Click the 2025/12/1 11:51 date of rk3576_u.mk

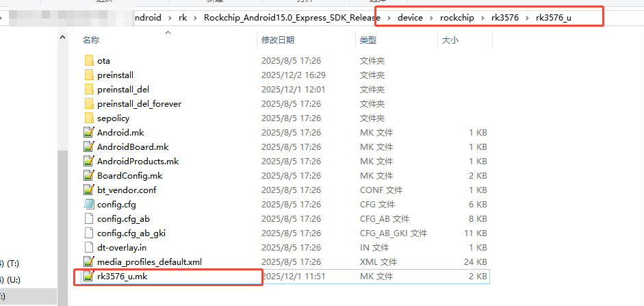[293, 277]
